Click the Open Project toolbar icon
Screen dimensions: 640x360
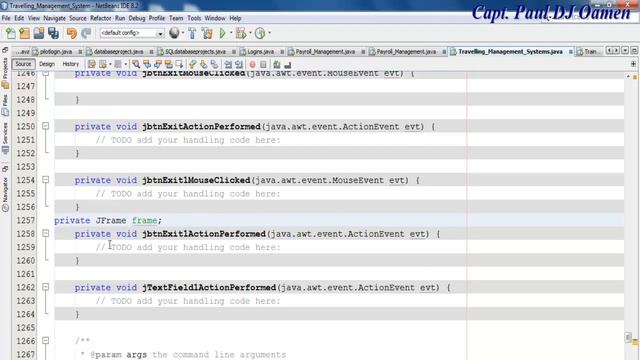[39, 33]
